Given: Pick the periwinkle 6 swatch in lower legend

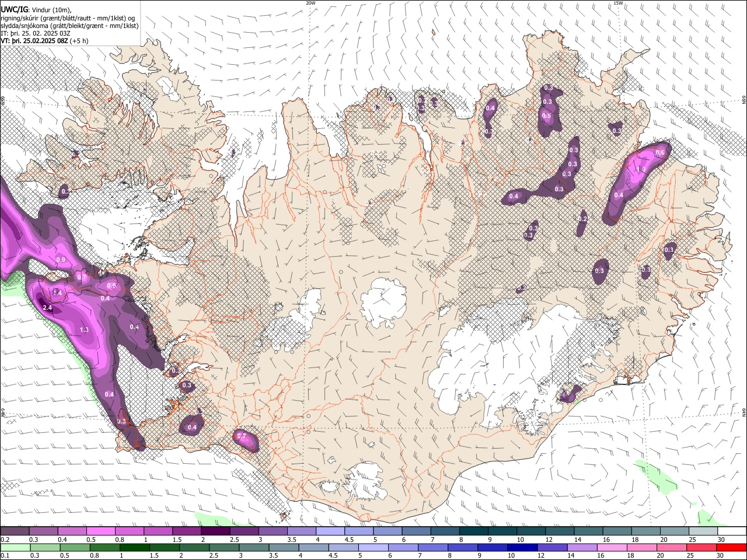Looking at the screenshot, I should pos(402,547).
